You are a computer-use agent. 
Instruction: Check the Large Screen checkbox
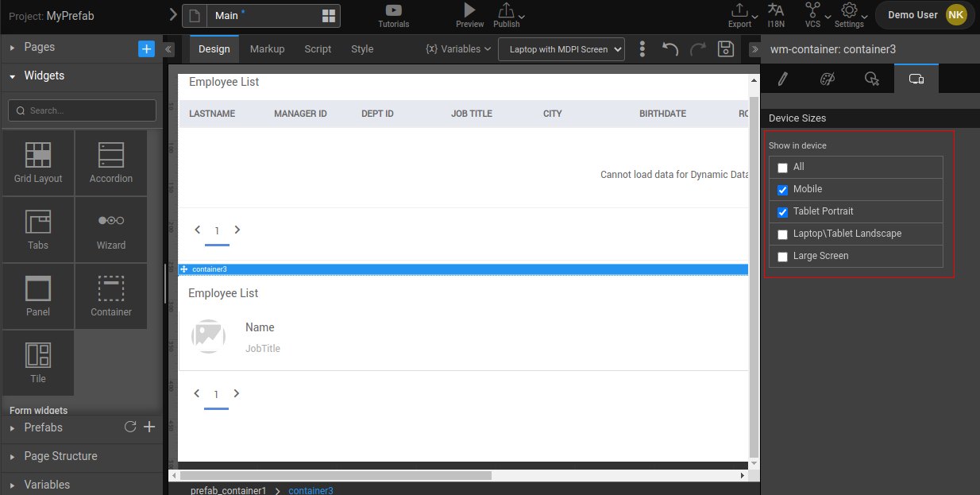(783, 257)
